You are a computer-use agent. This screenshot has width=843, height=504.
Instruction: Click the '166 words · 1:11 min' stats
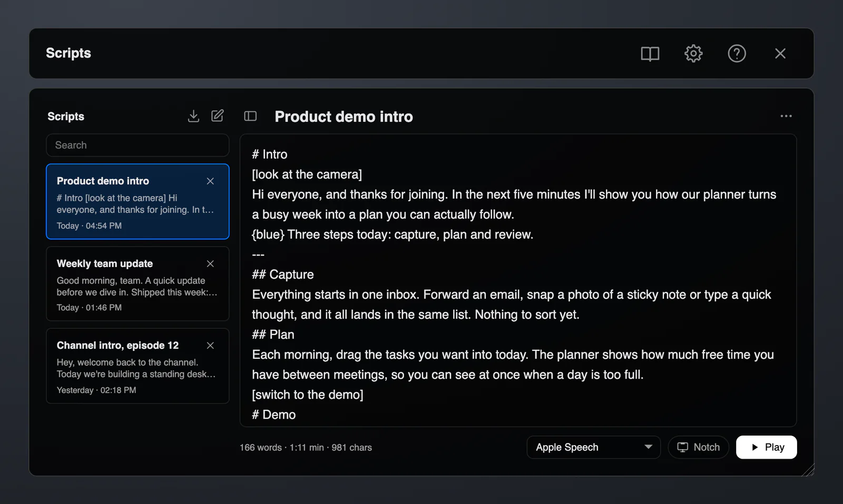[282, 448]
